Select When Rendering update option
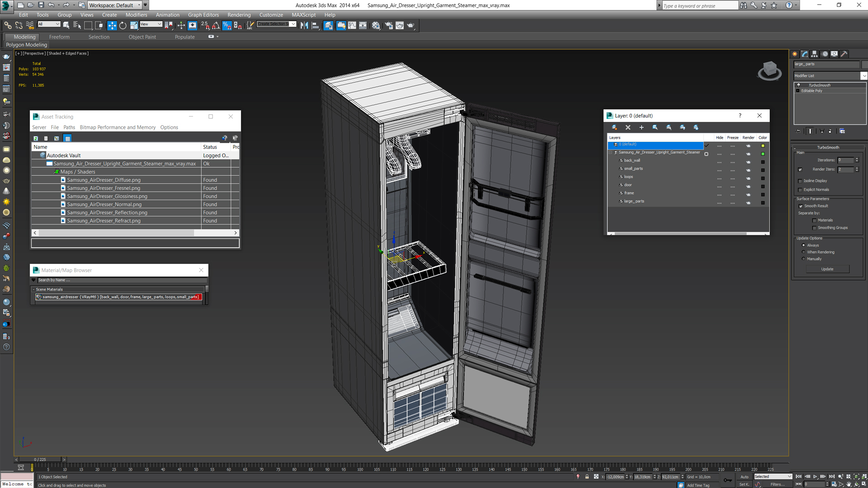Screen dimensions: 868x488 (x=803, y=252)
